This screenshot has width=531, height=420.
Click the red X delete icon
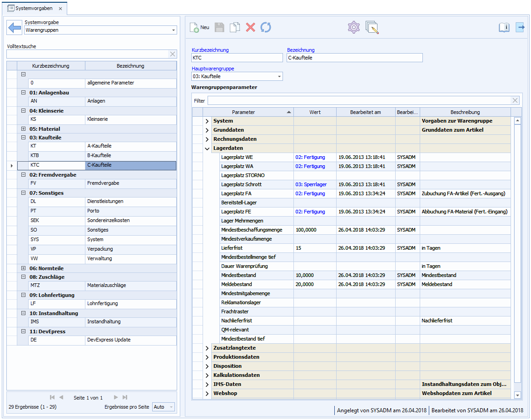click(250, 28)
